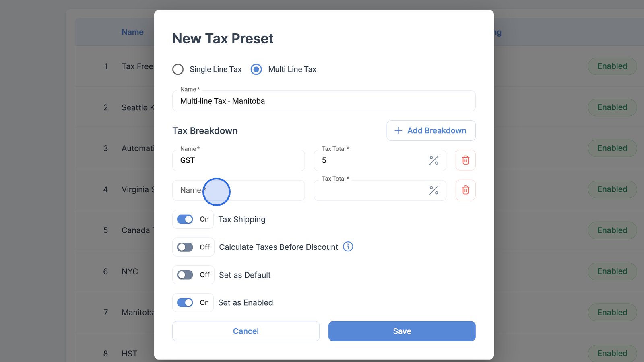
Task: Cancel the new tax preset dialog
Action: (246, 331)
